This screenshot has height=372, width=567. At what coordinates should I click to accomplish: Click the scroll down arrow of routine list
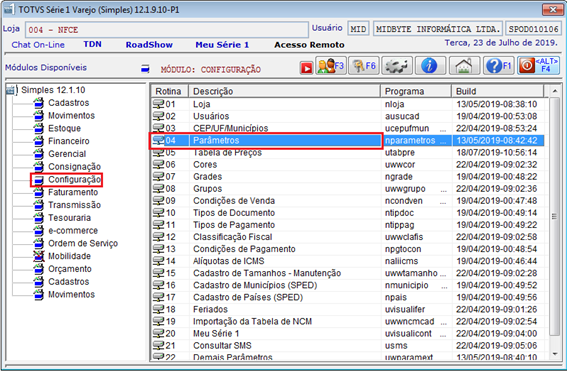[x=555, y=354]
